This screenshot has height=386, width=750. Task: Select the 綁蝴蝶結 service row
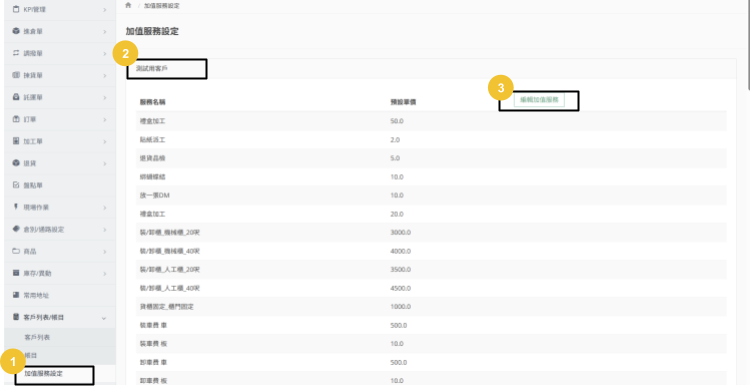coord(431,177)
